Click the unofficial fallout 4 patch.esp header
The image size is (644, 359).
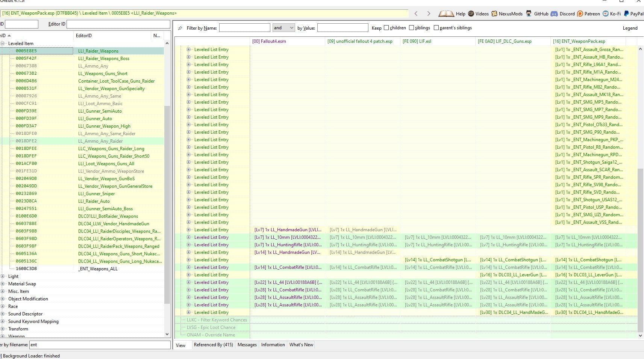(x=362, y=41)
